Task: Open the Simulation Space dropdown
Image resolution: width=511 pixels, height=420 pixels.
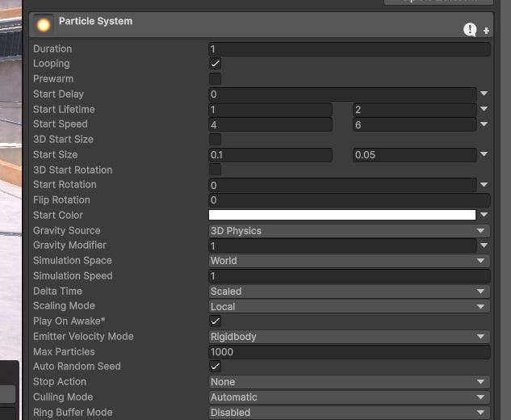Action: click(349, 261)
